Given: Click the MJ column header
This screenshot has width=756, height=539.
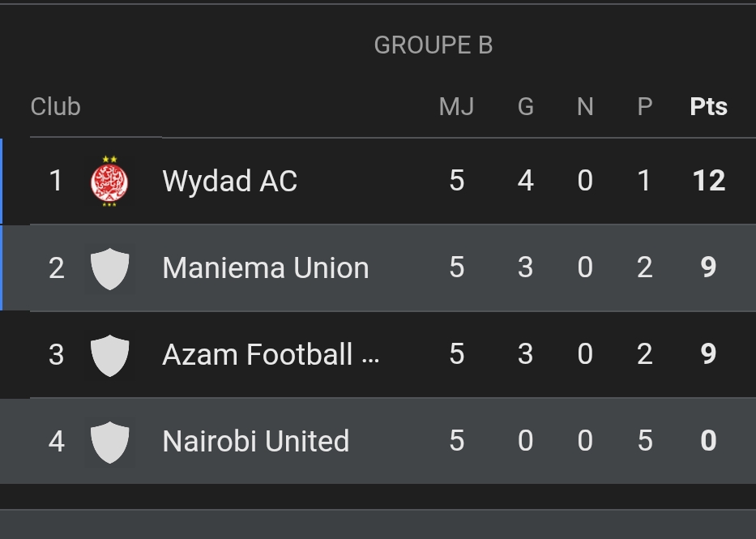Looking at the screenshot, I should 456,107.
